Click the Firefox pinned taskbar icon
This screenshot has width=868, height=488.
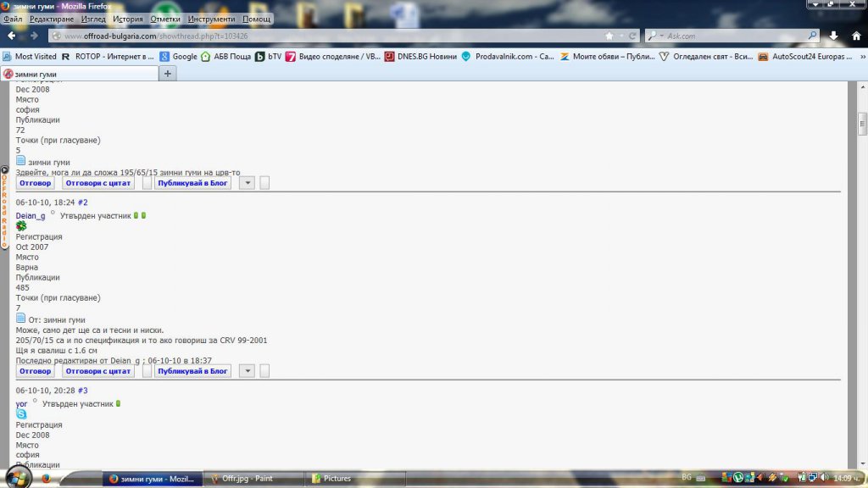(x=47, y=479)
